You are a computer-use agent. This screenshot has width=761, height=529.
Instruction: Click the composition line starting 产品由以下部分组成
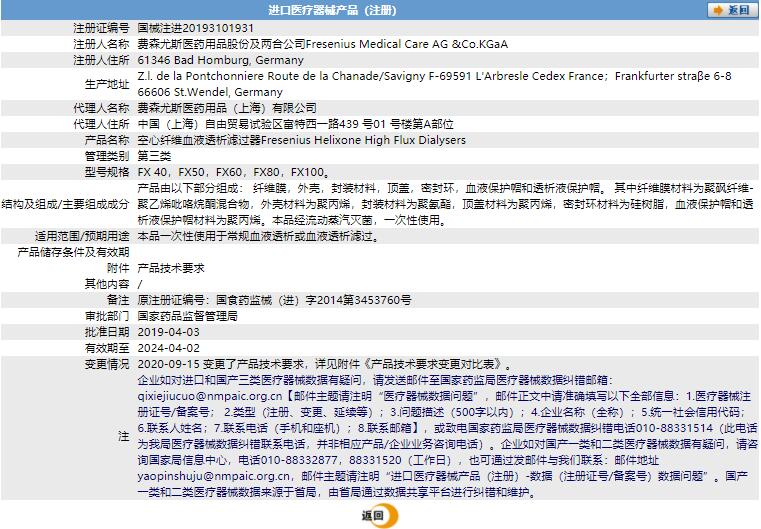click(x=446, y=188)
